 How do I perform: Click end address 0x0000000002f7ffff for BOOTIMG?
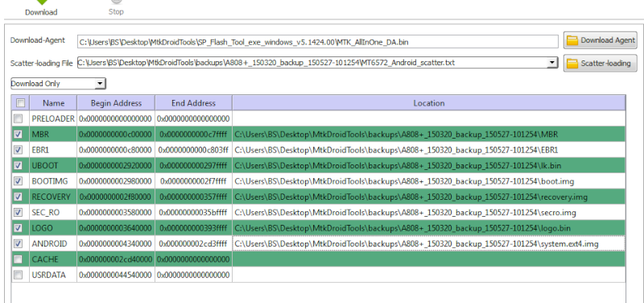[193, 181]
